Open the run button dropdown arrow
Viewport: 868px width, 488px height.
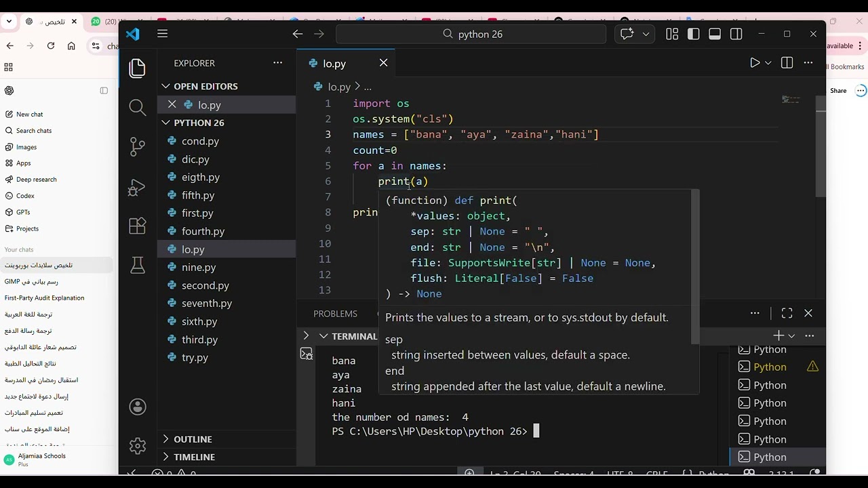point(768,62)
